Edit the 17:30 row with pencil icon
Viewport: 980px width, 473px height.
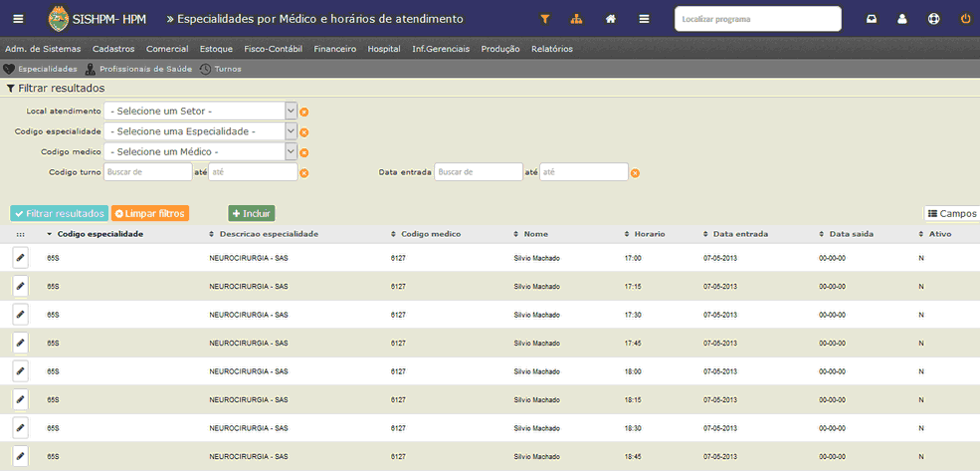(20, 314)
